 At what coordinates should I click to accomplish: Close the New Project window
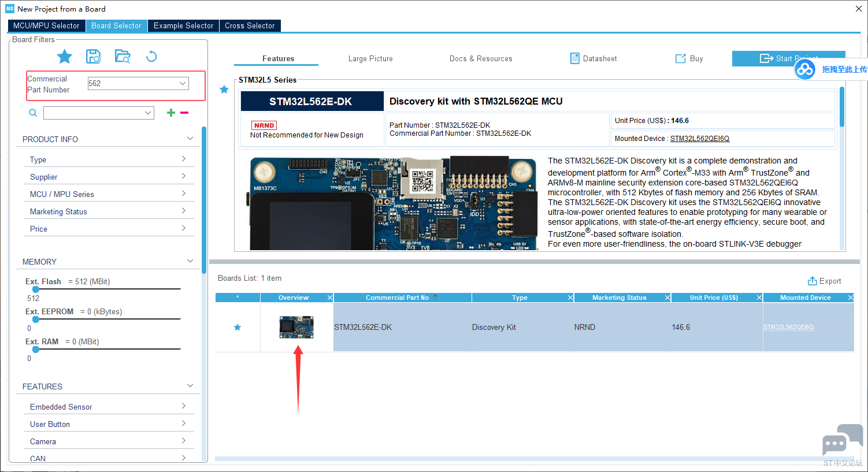pyautogui.click(x=859, y=9)
